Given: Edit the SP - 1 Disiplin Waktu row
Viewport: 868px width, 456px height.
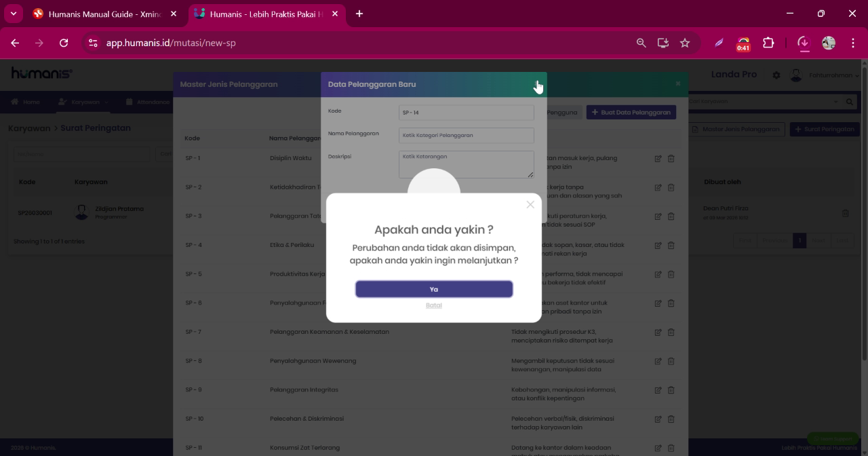Looking at the screenshot, I should coord(658,159).
